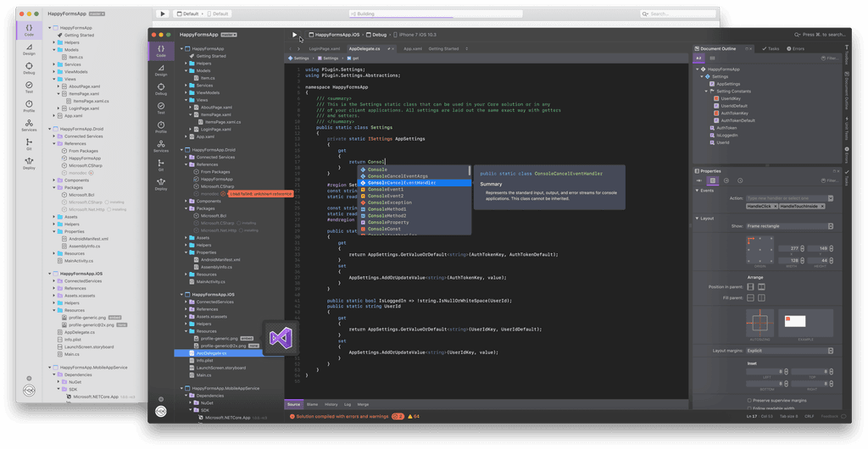Viewport: 868px width, 449px height.
Task: Open Services mode in the back window sidebar
Action: (x=29, y=125)
